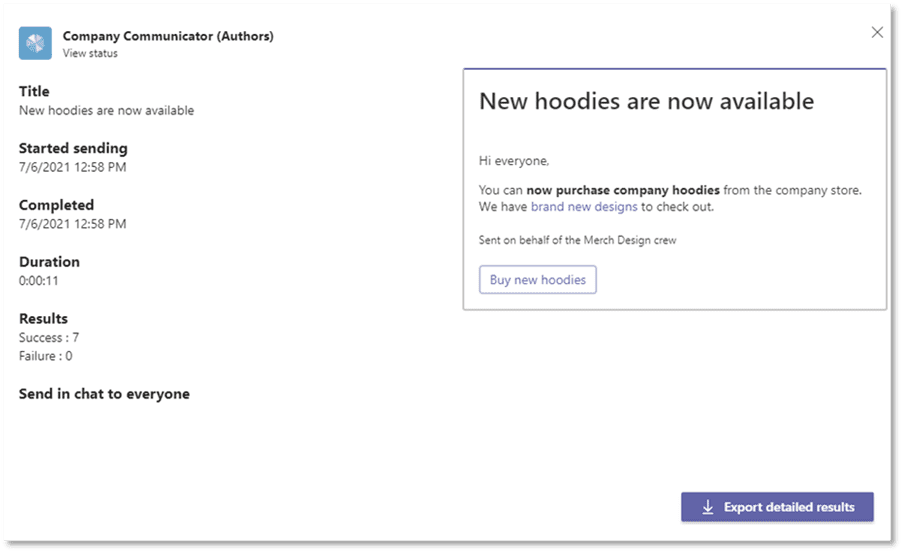Click the Failure : 0 result line

coord(46,356)
